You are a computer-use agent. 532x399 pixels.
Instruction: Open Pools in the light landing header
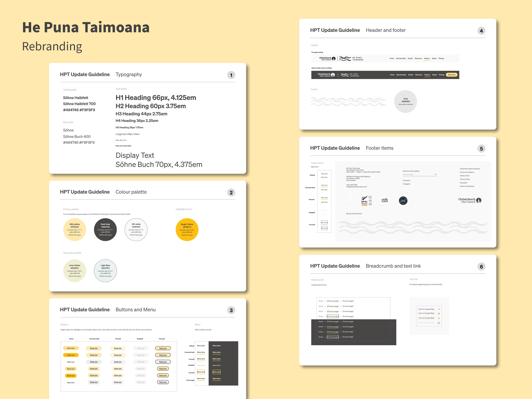(x=392, y=58)
